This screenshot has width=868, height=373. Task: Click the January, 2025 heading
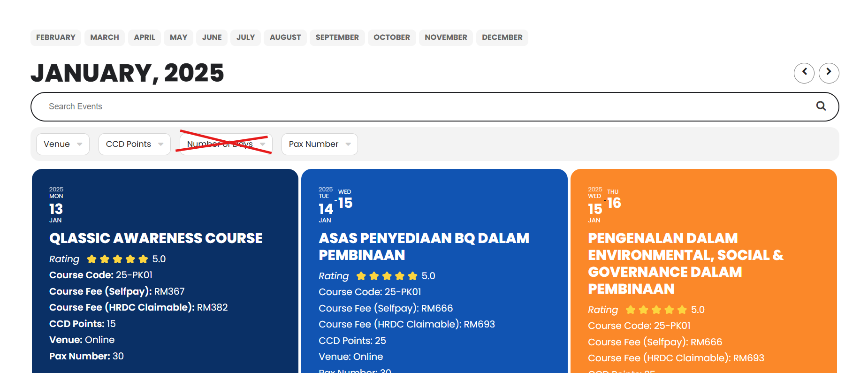click(x=127, y=73)
